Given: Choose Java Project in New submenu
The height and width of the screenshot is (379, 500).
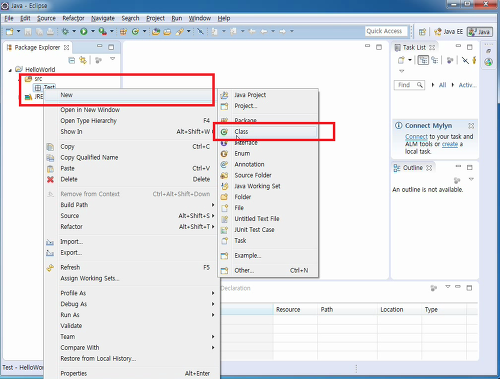Looking at the screenshot, I should tap(268, 95).
